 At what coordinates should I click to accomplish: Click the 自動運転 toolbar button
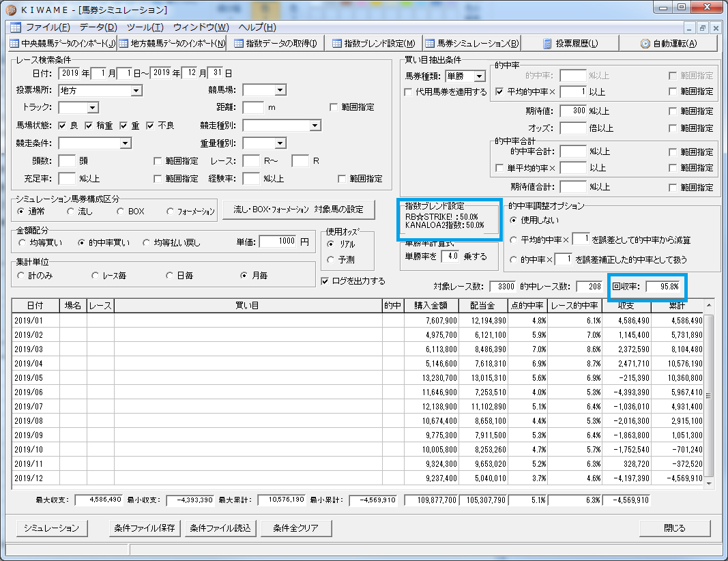coord(669,43)
